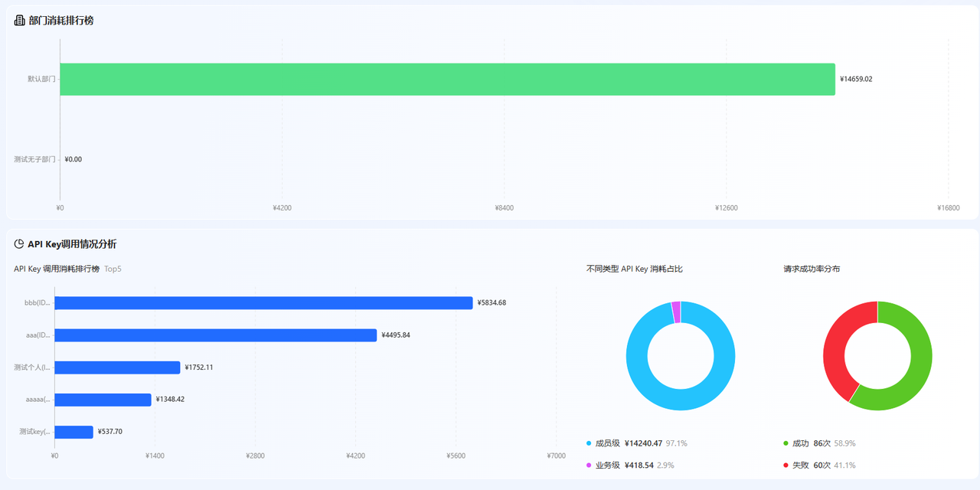Click the department ranking building icon

click(x=19, y=21)
